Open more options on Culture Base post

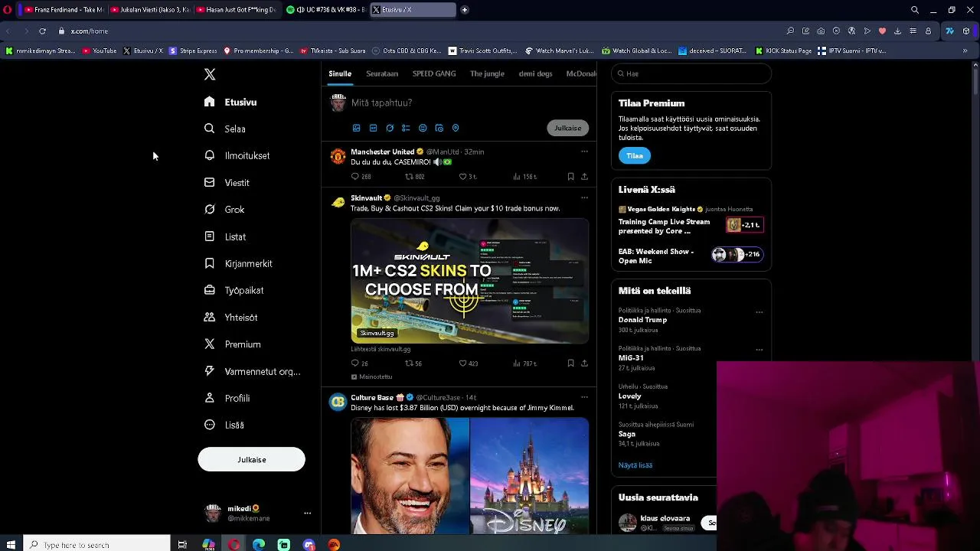pos(584,397)
